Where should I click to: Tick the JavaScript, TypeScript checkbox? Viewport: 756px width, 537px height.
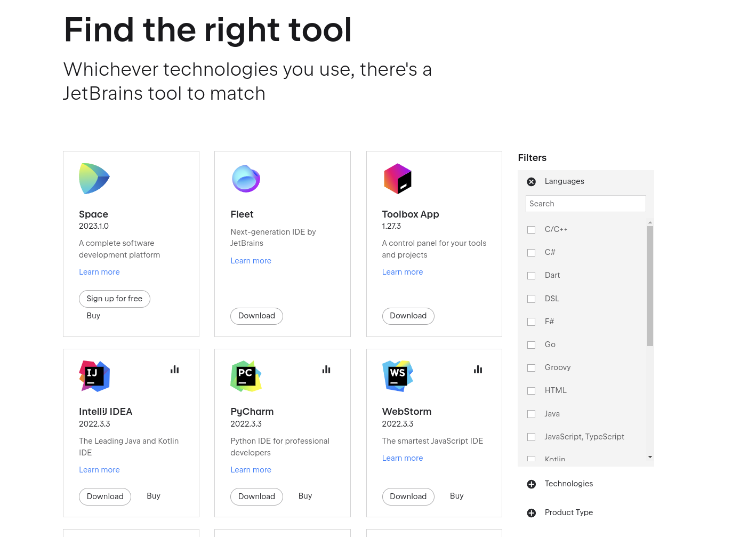531,437
